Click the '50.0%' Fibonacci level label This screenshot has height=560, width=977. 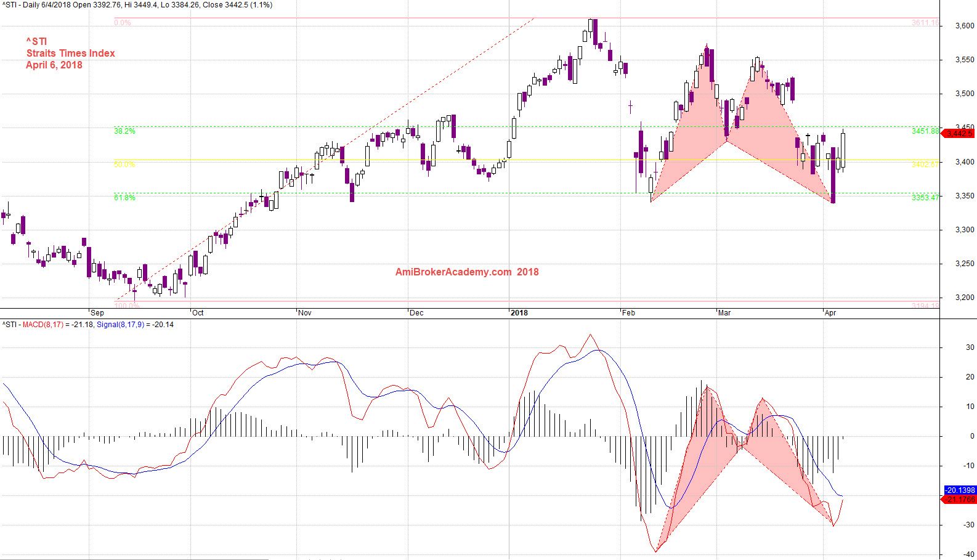coord(124,164)
